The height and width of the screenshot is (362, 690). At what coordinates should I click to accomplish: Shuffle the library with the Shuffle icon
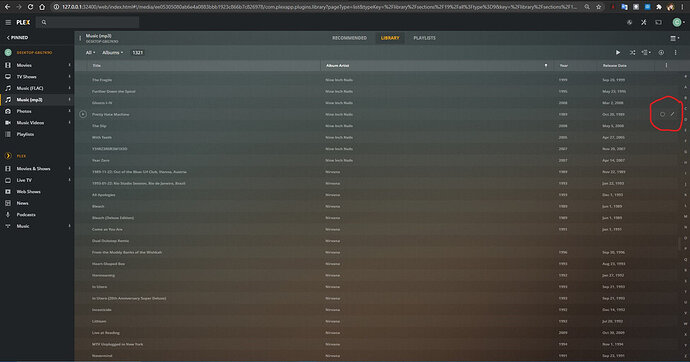(632, 53)
